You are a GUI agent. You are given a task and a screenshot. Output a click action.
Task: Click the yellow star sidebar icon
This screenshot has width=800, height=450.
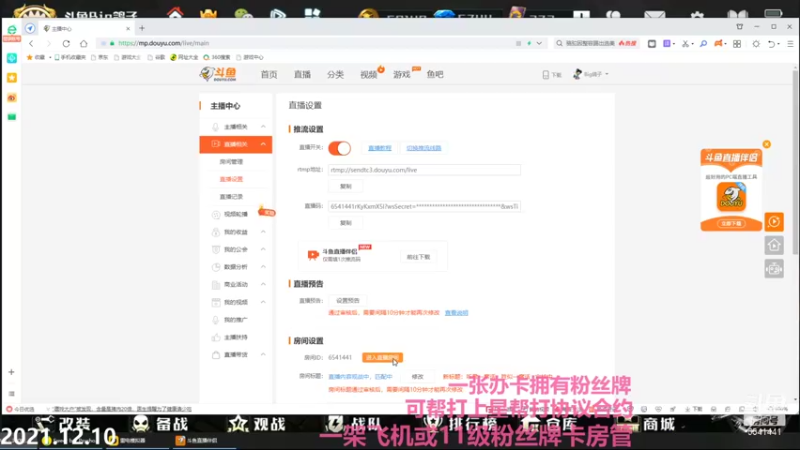click(x=12, y=78)
